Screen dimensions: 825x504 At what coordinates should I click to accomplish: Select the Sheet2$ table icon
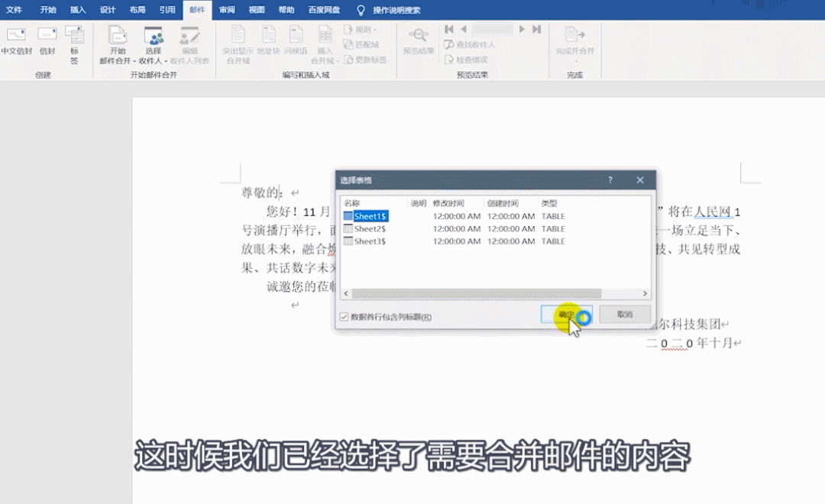point(348,229)
